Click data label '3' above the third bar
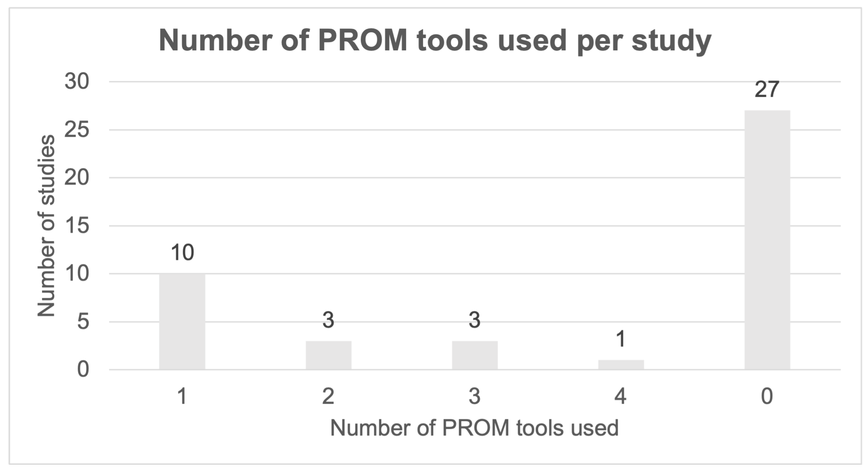The image size is (868, 474). click(x=475, y=320)
